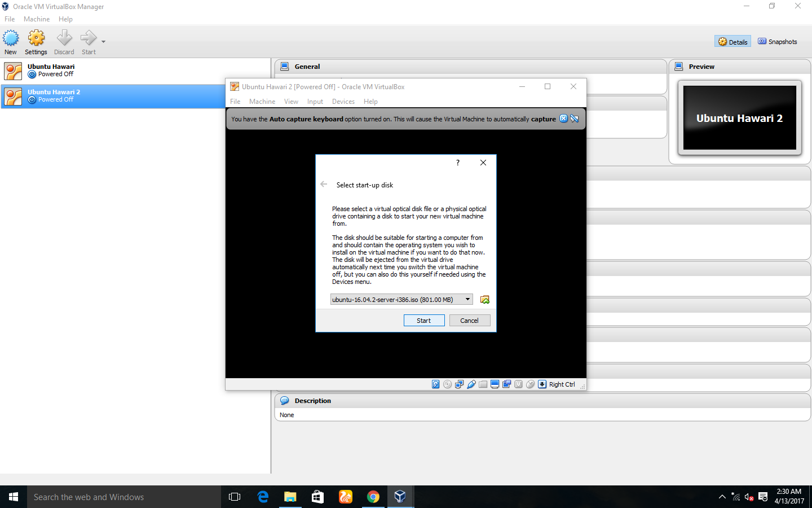Screen dimensions: 812x508
Task: Click the back arrow in the start-up disk dialog
Action: 324,184
